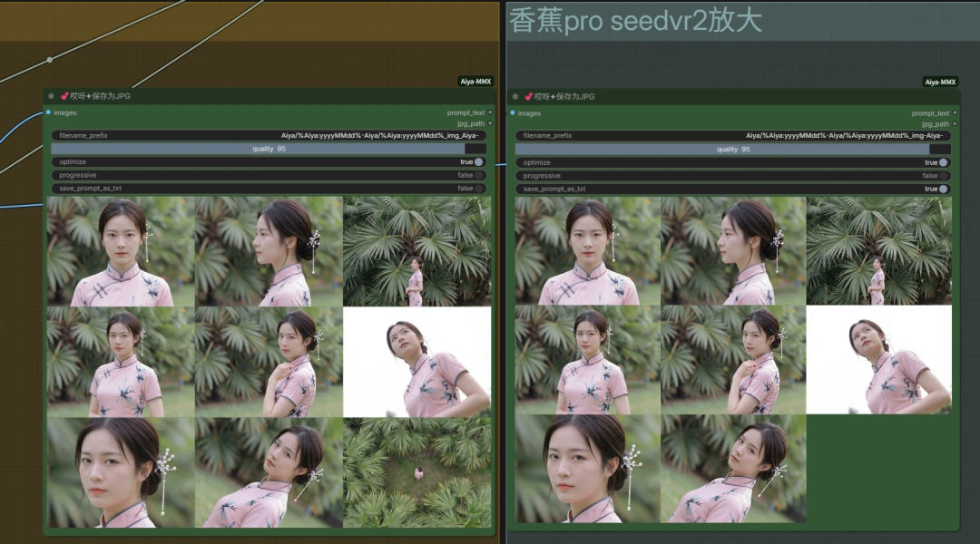Screen dimensions: 980x544
Task: Enable save_prompt_as_txt in the left node
Action: point(478,188)
